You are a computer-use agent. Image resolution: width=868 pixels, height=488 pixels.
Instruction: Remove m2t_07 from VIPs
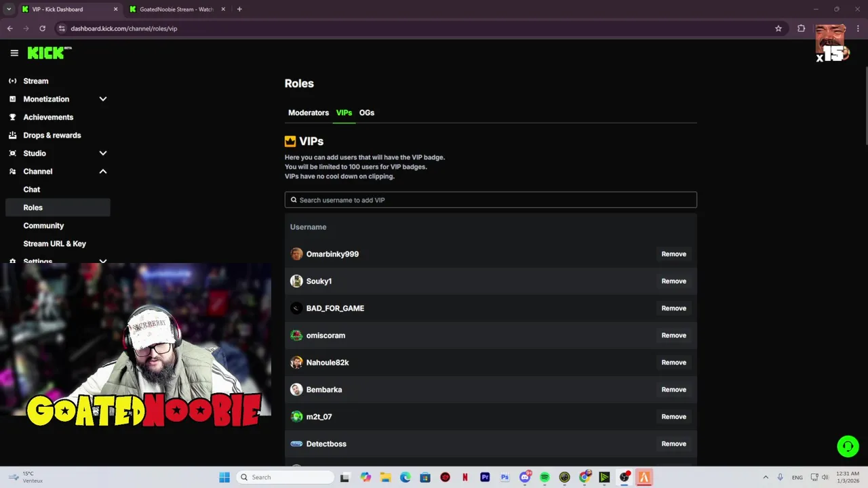[673, 417]
